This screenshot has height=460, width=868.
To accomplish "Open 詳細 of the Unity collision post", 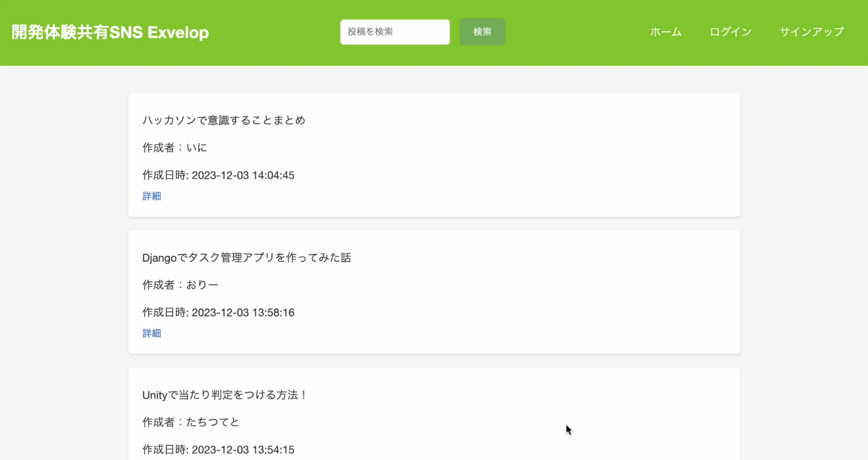I will [x=152, y=459].
